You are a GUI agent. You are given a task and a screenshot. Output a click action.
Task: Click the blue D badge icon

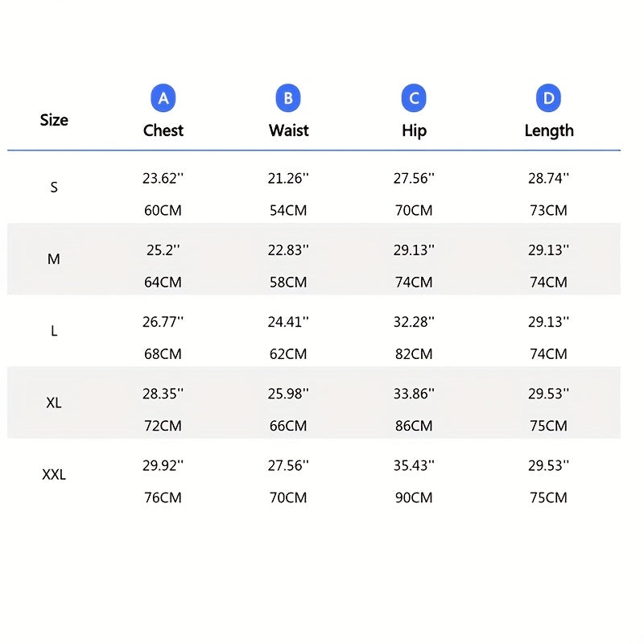[x=548, y=98]
